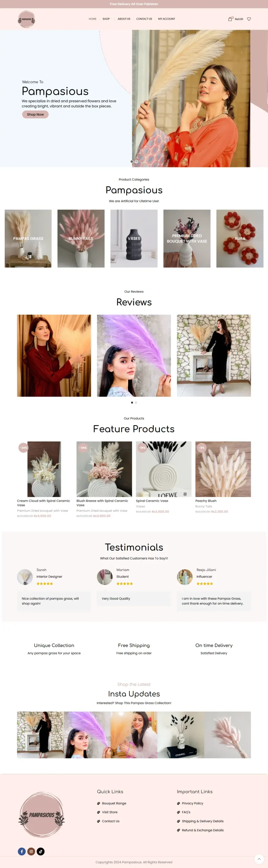Viewport: 268px width, 868px height.
Task: Open the Facebook social icon
Action: point(22,851)
